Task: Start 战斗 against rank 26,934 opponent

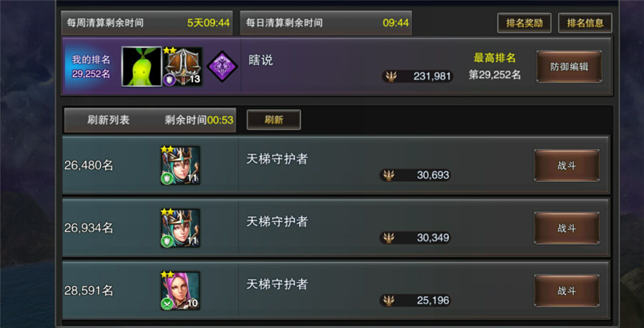Action: point(566,228)
